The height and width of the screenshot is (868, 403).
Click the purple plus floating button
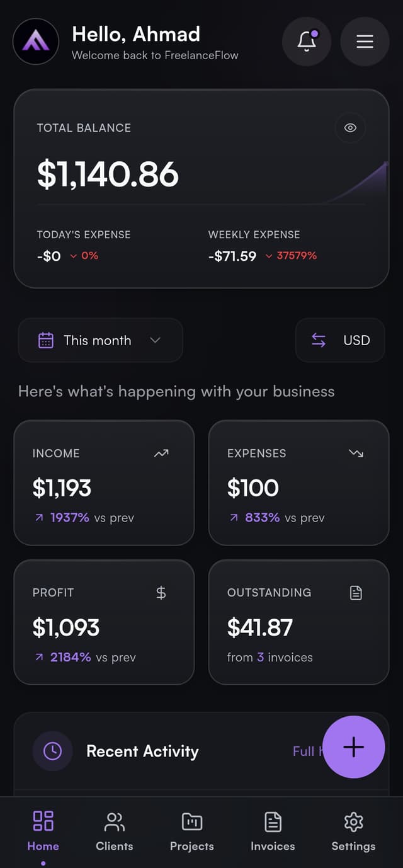tap(354, 747)
